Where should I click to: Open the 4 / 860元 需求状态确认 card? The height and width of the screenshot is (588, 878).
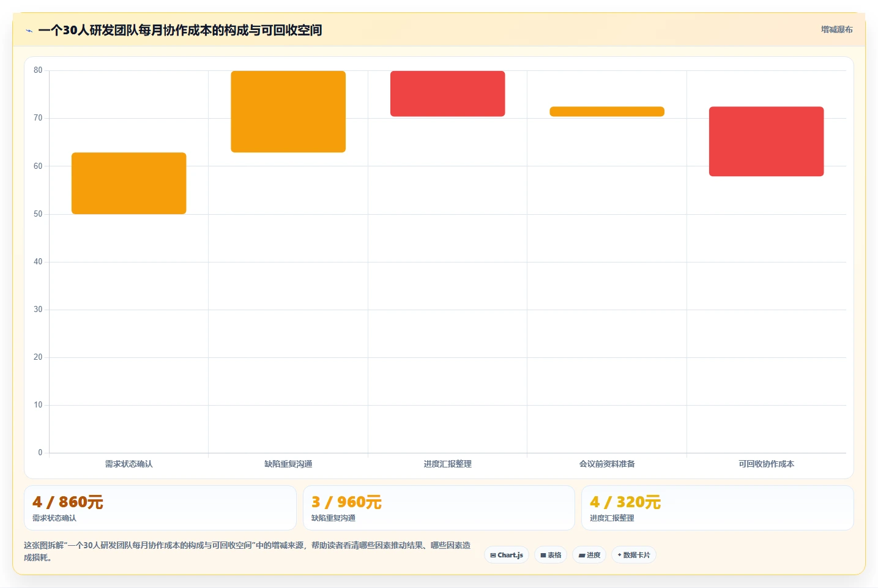tap(160, 508)
